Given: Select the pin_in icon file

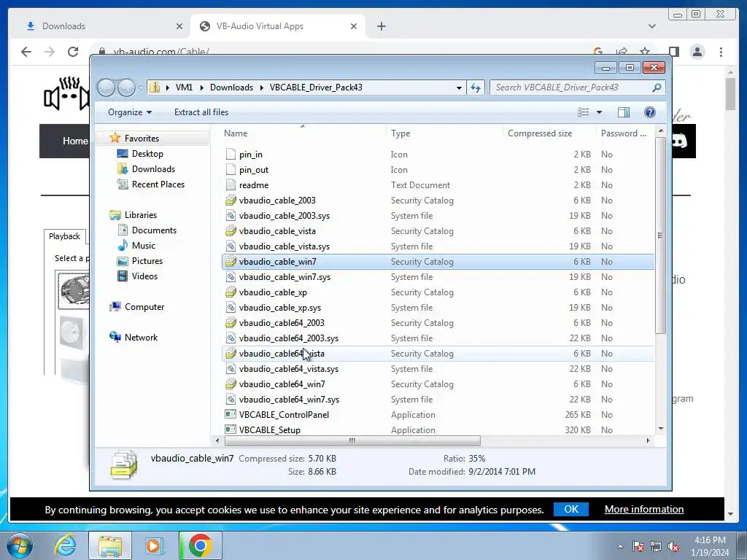Looking at the screenshot, I should point(438,155).
